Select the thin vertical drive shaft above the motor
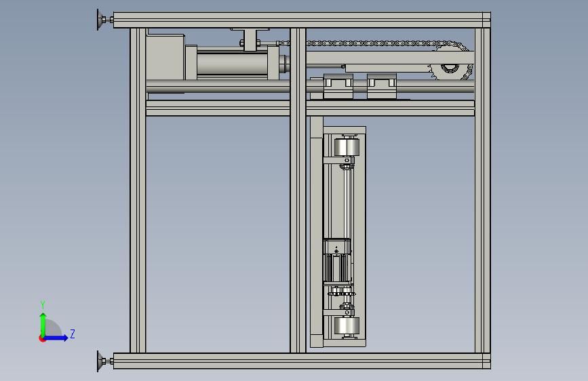588x381 pixels. [x=347, y=203]
